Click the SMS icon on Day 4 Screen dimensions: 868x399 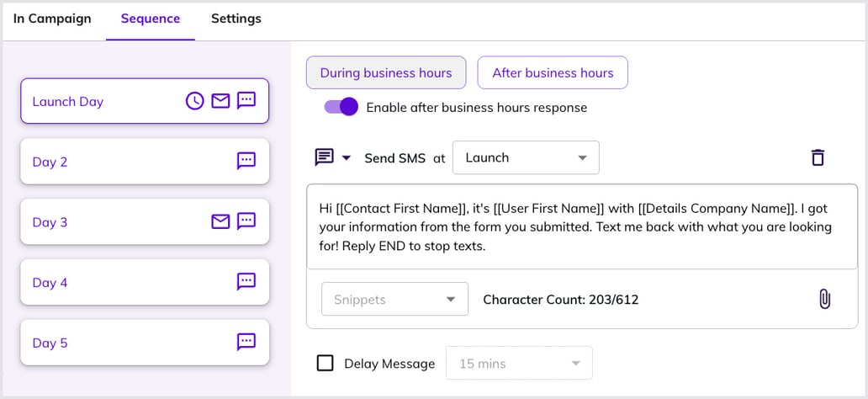coord(246,282)
